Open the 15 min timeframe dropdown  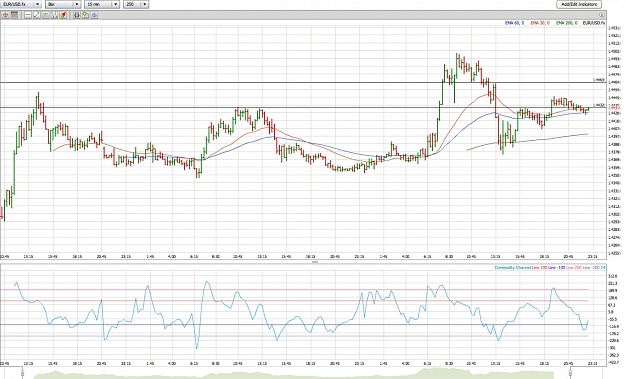(x=102, y=4)
